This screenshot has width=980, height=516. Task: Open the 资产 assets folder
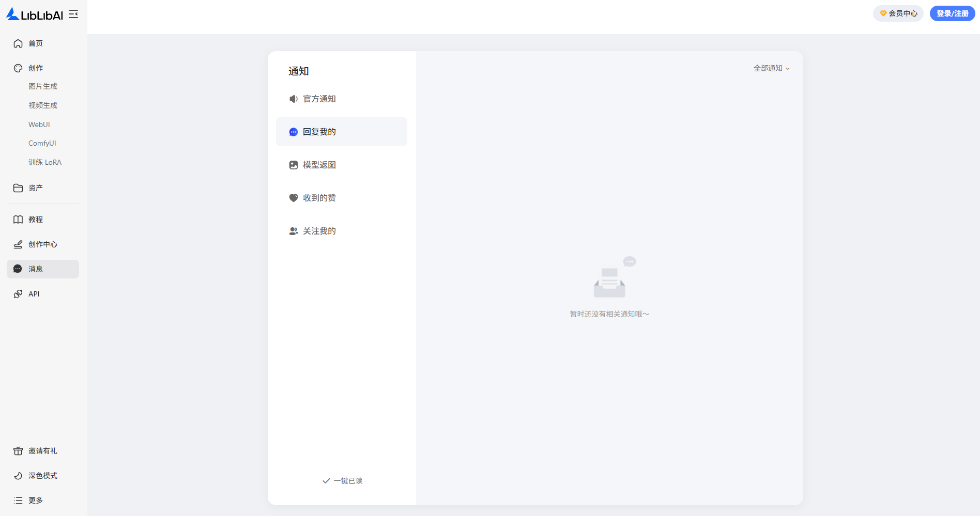point(35,188)
